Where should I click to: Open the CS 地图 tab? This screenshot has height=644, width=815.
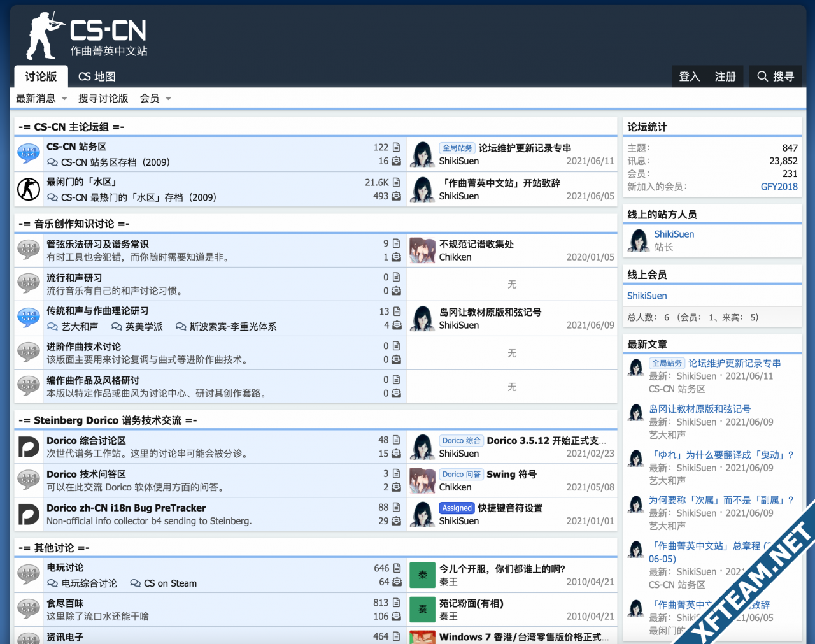click(x=97, y=76)
